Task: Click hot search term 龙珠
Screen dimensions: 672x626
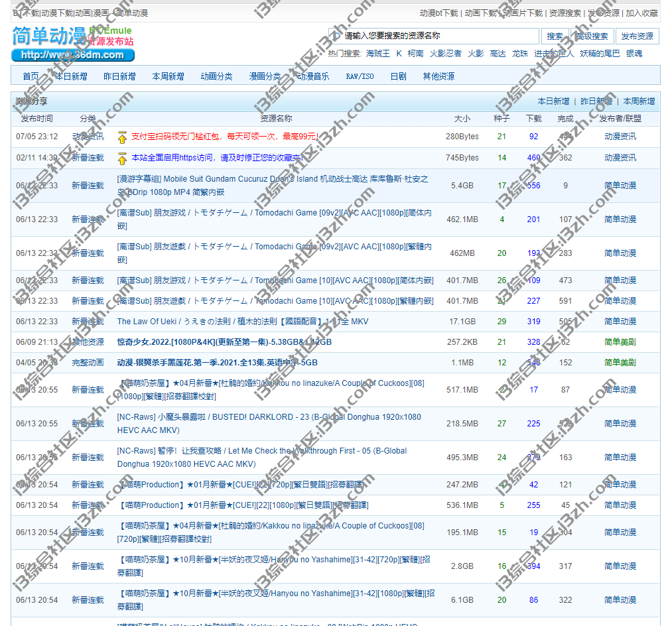Action: point(520,54)
